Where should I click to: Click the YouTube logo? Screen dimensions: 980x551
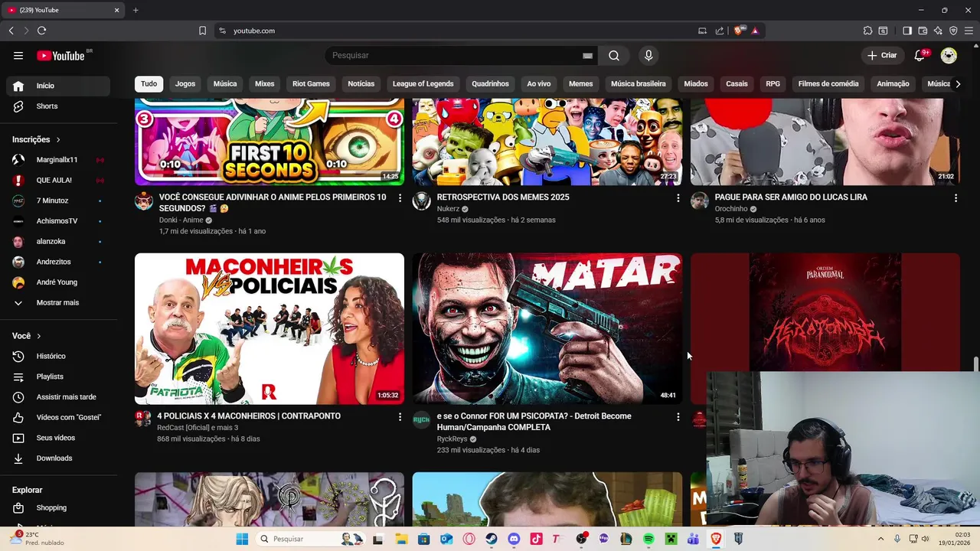point(60,55)
